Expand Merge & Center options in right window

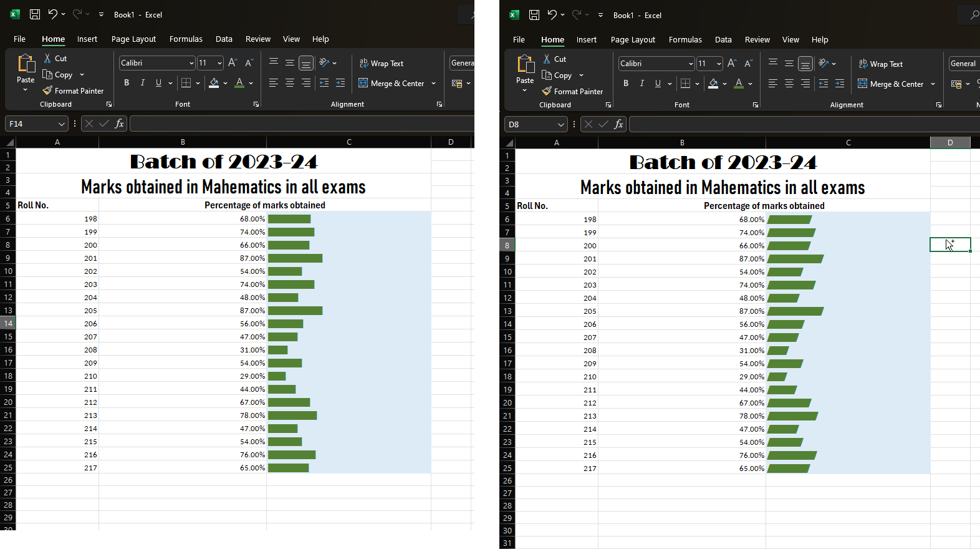click(933, 84)
